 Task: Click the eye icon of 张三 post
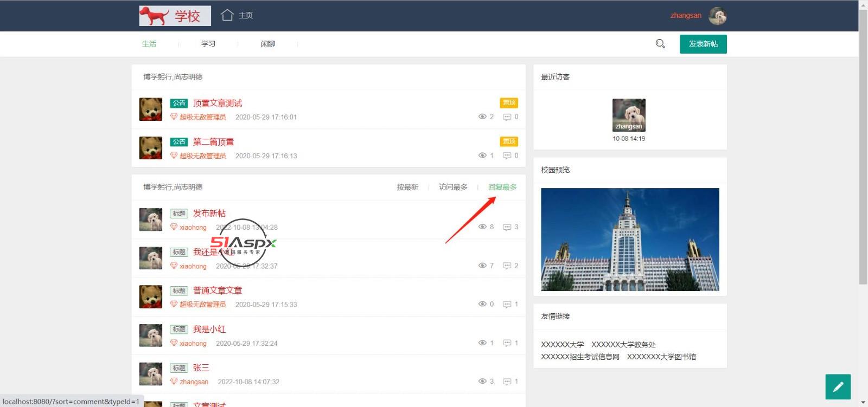click(x=482, y=382)
